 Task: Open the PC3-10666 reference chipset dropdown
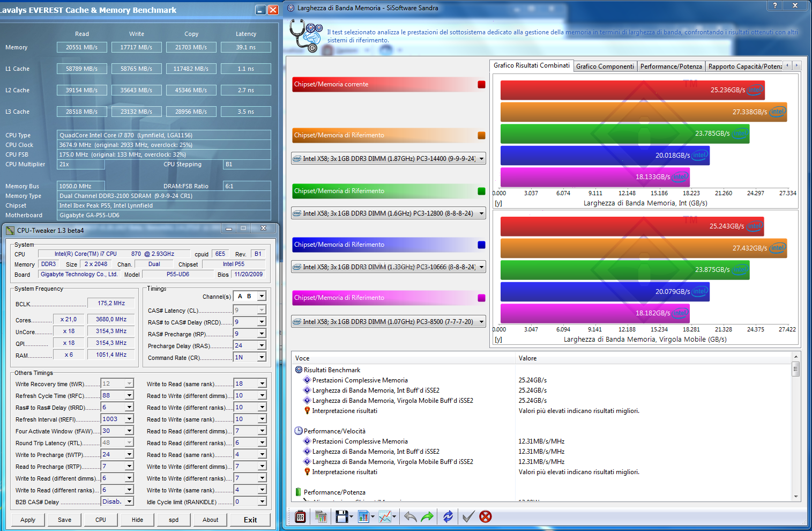[x=389, y=267]
